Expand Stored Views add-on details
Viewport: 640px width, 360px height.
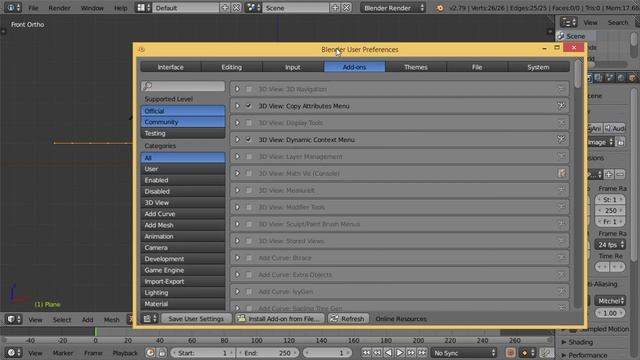point(237,241)
